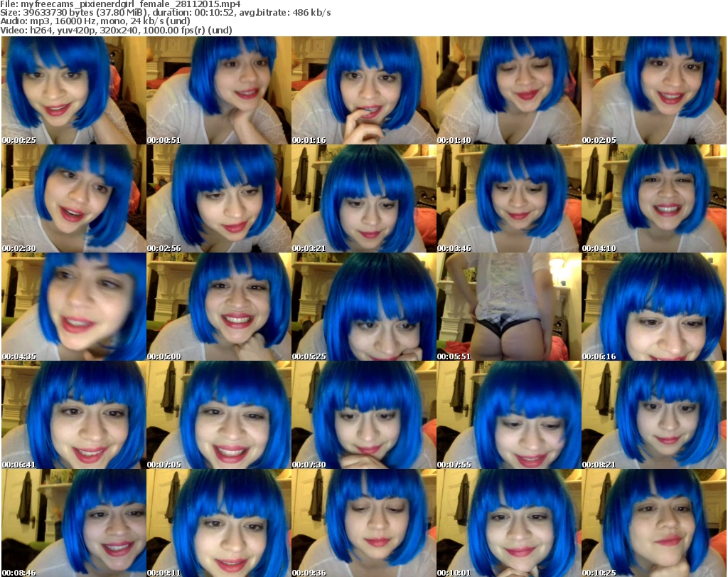This screenshot has width=728, height=577.
Task: Open the frame at 00:03:21
Action: 363,198
